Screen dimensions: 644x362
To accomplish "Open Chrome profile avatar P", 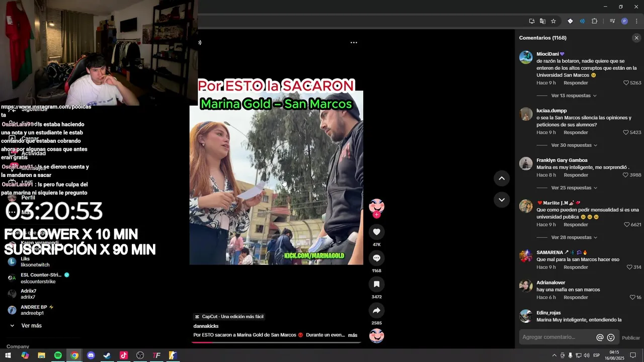I will click(624, 21).
